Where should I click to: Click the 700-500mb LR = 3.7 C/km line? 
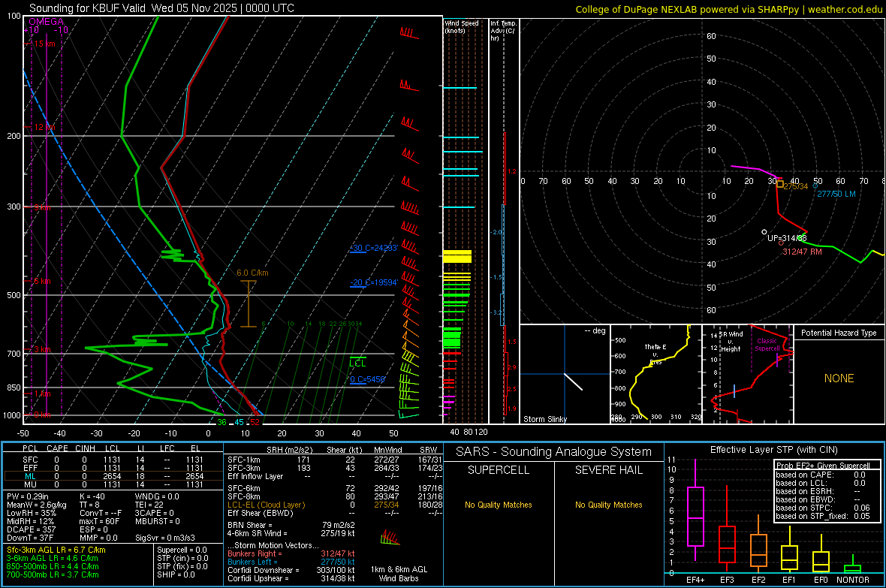click(53, 574)
